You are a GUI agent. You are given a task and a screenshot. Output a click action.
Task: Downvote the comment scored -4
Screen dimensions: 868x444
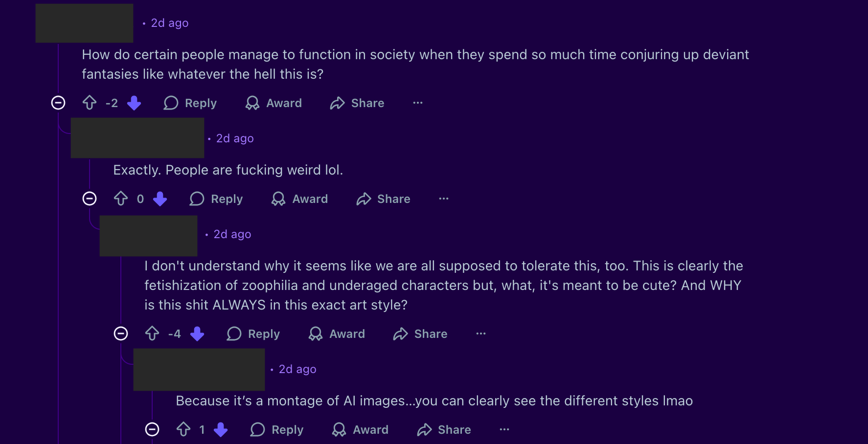(197, 333)
